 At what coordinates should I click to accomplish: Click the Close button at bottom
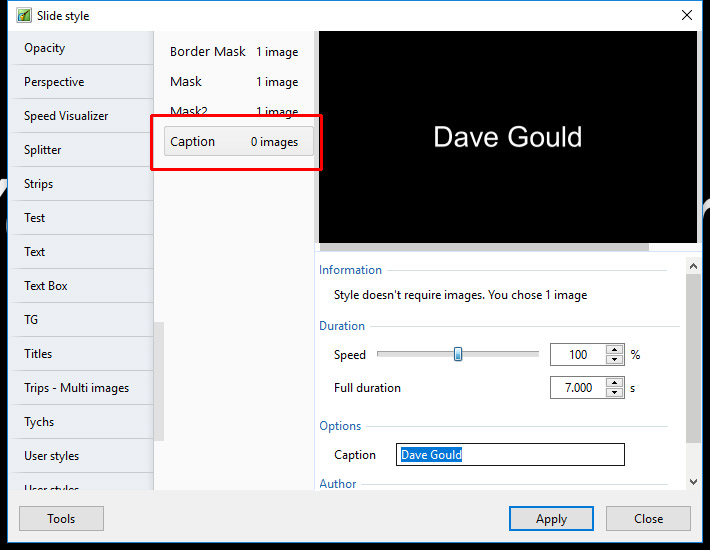pos(648,518)
